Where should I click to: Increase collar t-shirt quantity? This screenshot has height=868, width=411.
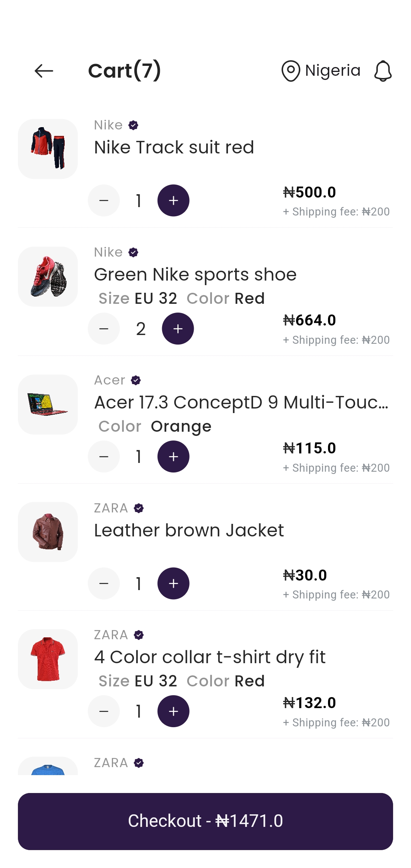174,711
